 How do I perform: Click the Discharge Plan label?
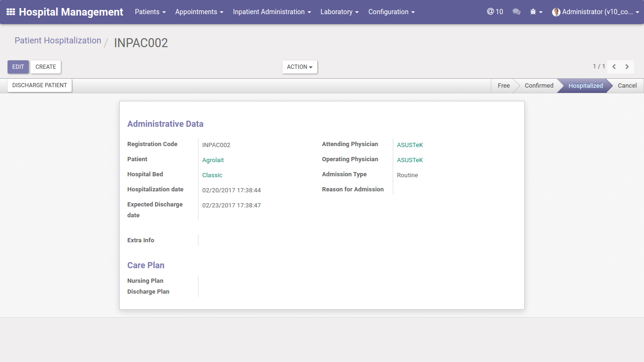(x=148, y=292)
